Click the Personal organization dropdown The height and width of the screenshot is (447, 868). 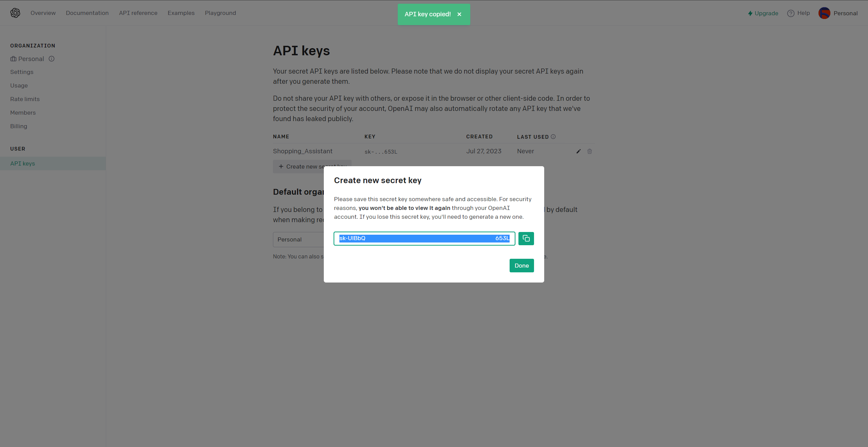pos(31,59)
